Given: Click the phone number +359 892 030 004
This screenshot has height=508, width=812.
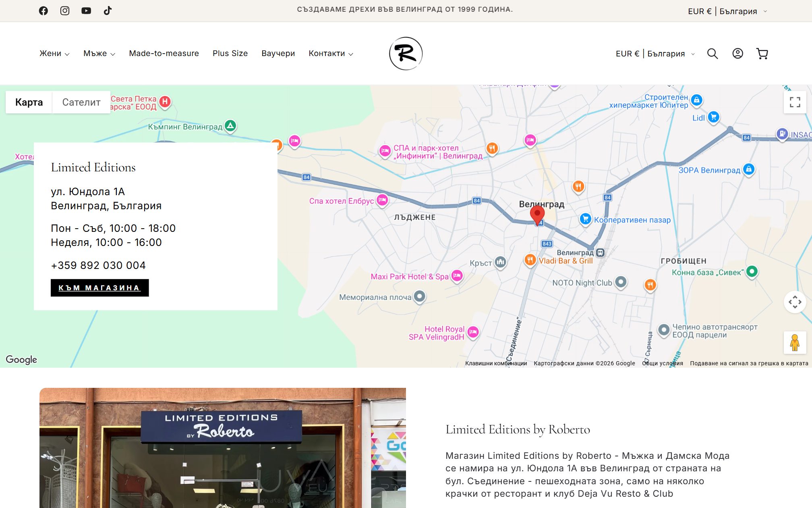Looking at the screenshot, I should click(98, 265).
